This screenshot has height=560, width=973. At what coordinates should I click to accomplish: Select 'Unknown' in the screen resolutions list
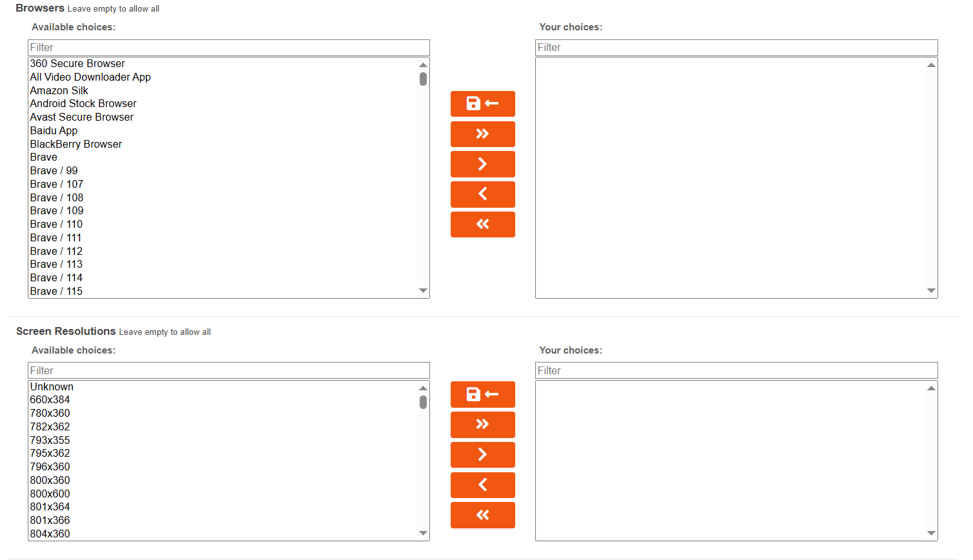click(223, 387)
